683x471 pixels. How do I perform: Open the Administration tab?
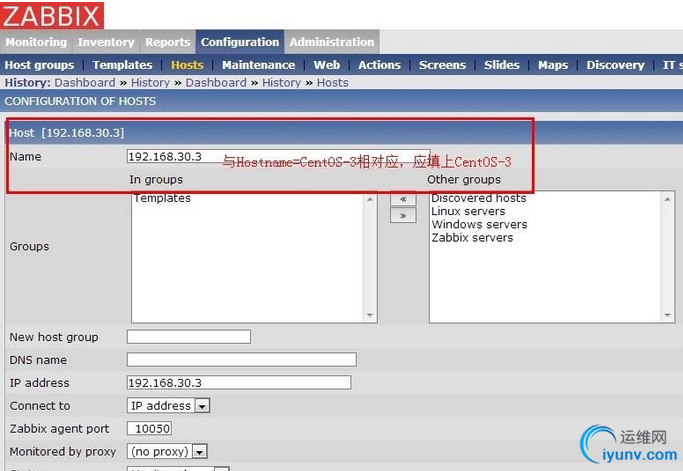point(332,42)
